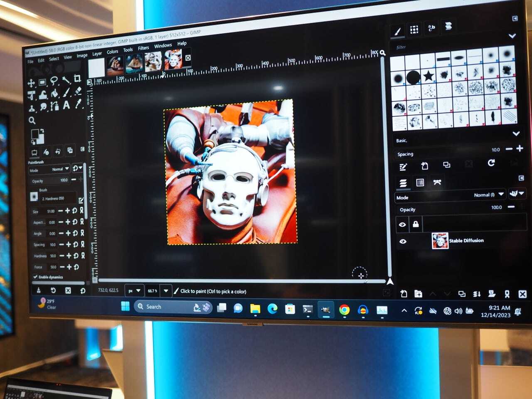Viewport: 532px width, 399px height.
Task: Select the Rectangle Select tool
Action: point(42,82)
